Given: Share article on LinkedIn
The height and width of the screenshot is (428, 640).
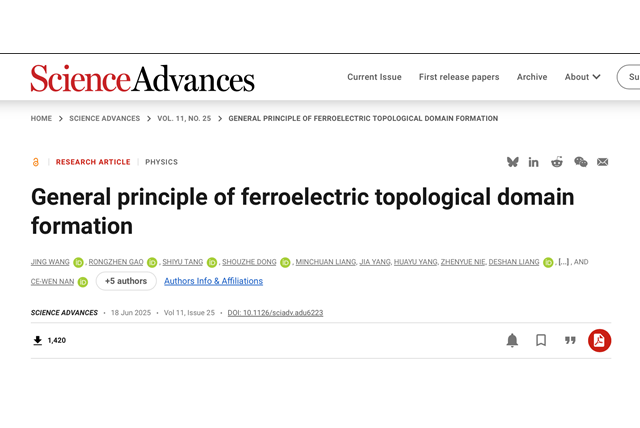Looking at the screenshot, I should point(534,162).
